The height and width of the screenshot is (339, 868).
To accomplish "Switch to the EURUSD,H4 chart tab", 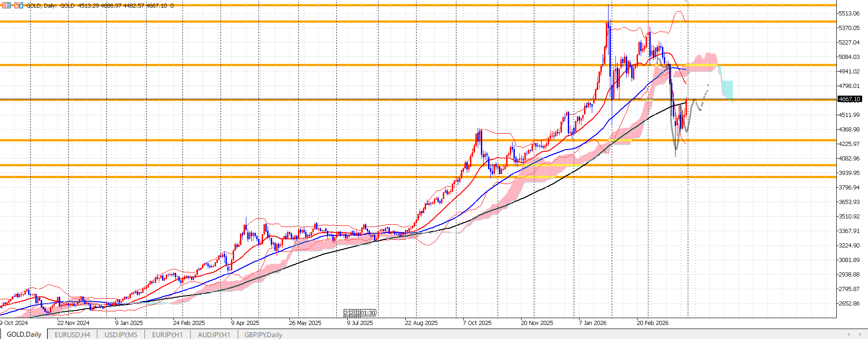I will [72, 334].
